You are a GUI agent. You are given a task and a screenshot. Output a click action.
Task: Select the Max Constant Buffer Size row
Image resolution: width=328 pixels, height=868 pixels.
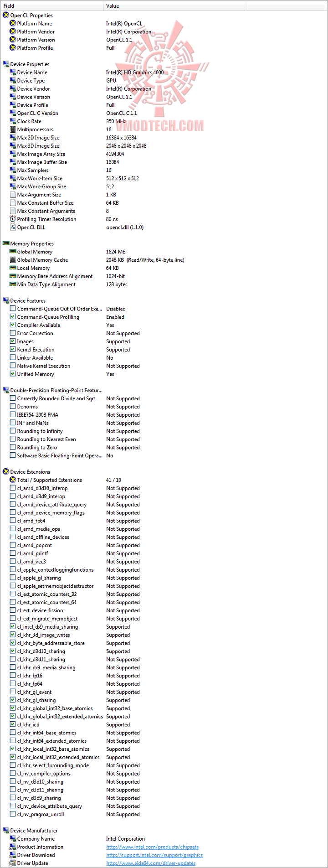tap(164, 203)
